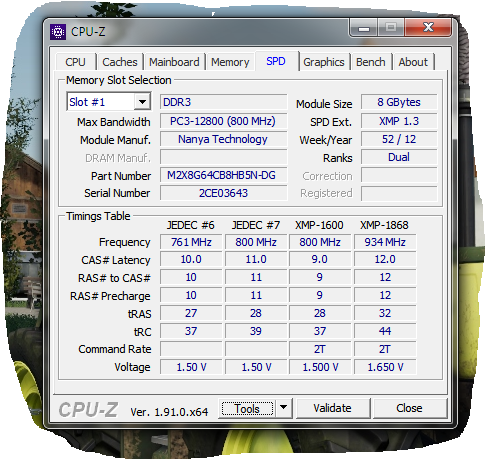The width and height of the screenshot is (486, 460).
Task: Click the JEDEC #6 column header
Action: (191, 225)
